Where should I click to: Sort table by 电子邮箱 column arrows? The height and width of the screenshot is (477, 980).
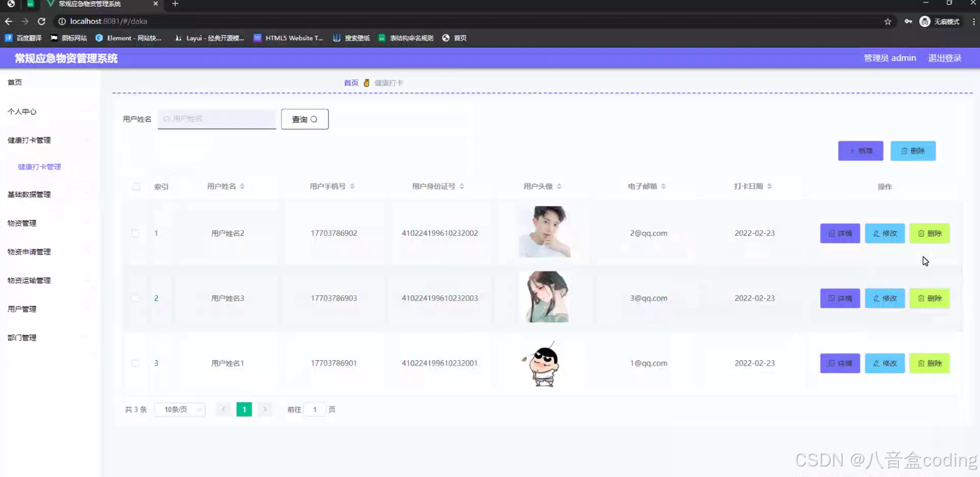(x=663, y=187)
